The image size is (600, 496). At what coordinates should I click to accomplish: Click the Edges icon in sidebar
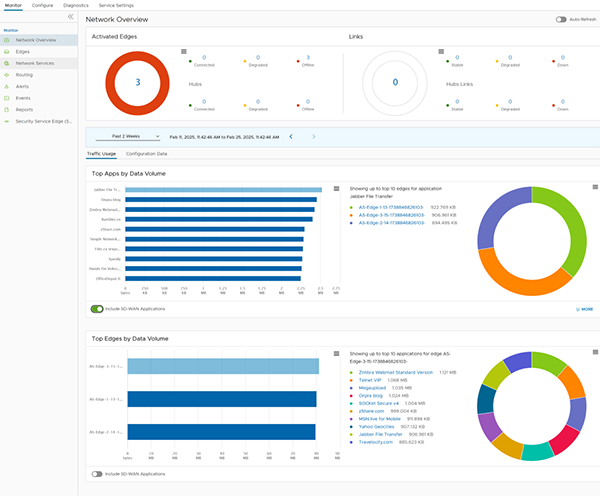pyautogui.click(x=7, y=51)
